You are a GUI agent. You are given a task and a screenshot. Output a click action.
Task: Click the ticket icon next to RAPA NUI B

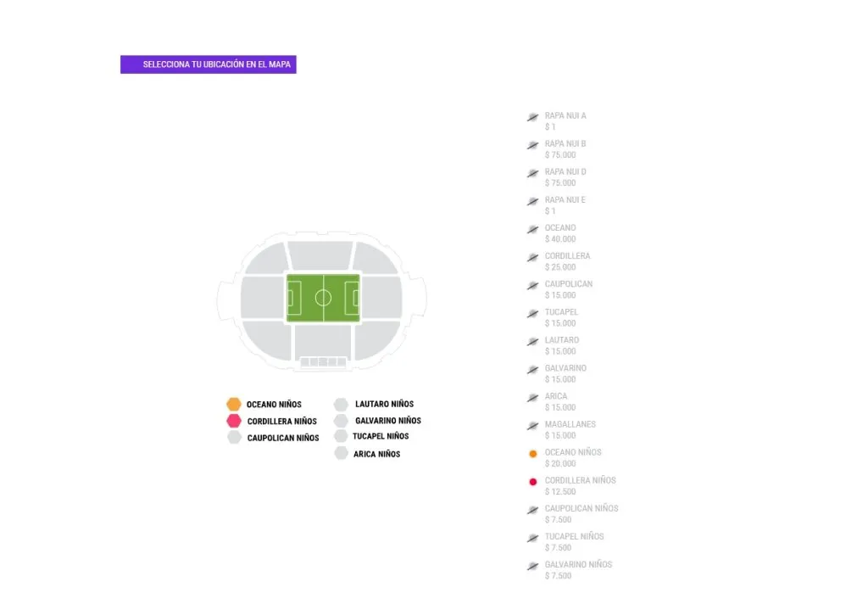coord(532,145)
